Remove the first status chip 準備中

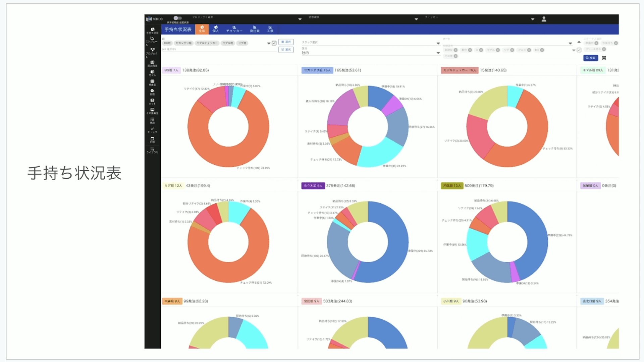pyautogui.click(x=596, y=43)
